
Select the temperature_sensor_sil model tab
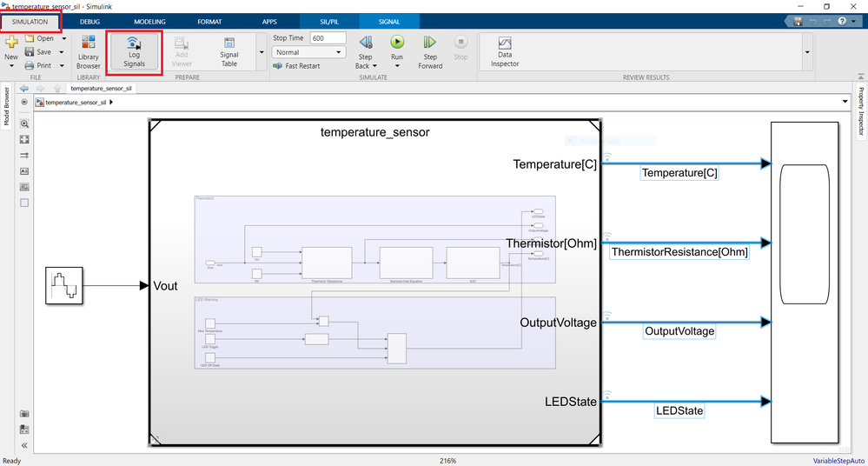[x=101, y=88]
